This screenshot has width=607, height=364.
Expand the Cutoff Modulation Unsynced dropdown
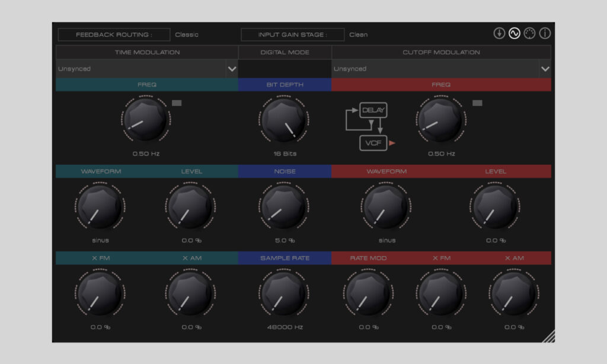coord(441,69)
